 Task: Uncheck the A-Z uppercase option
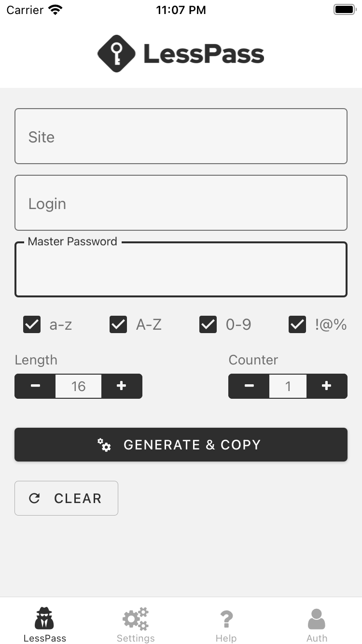click(x=118, y=324)
